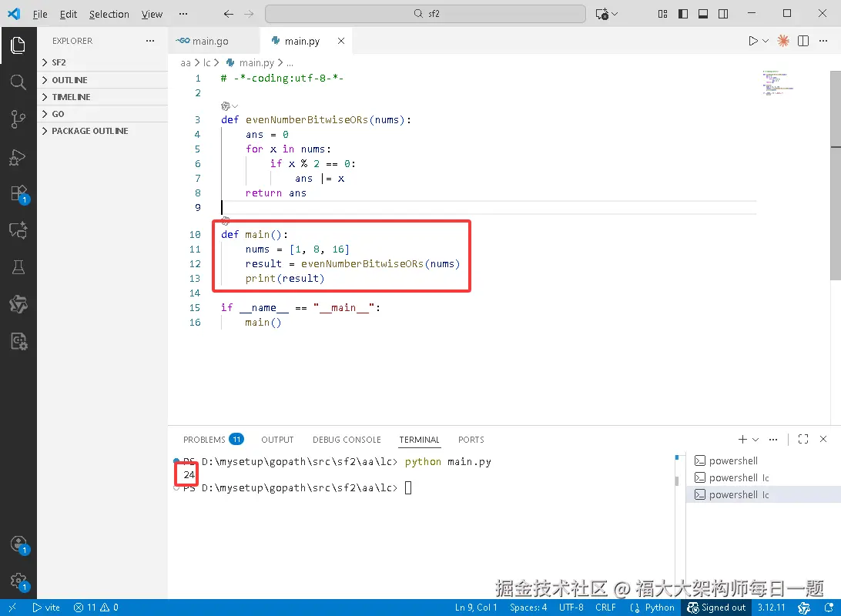Open the Extensions view
The width and height of the screenshot is (841, 616).
[x=18, y=193]
